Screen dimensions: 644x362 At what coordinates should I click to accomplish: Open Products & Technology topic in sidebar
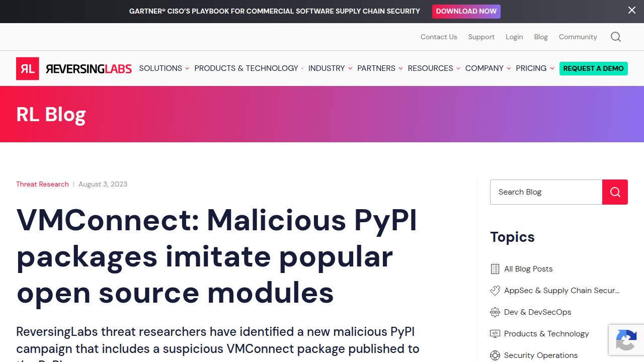coord(546,334)
